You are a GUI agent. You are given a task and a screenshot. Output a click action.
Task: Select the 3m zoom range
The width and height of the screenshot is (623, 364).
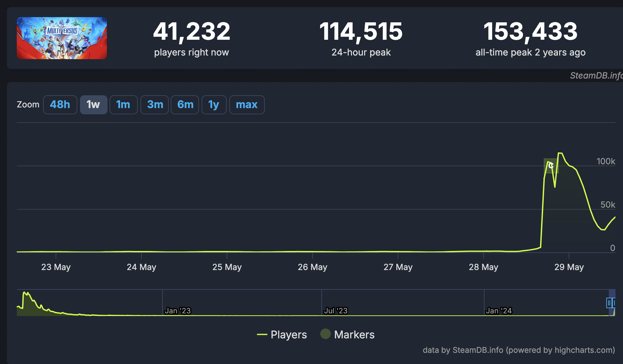click(154, 104)
